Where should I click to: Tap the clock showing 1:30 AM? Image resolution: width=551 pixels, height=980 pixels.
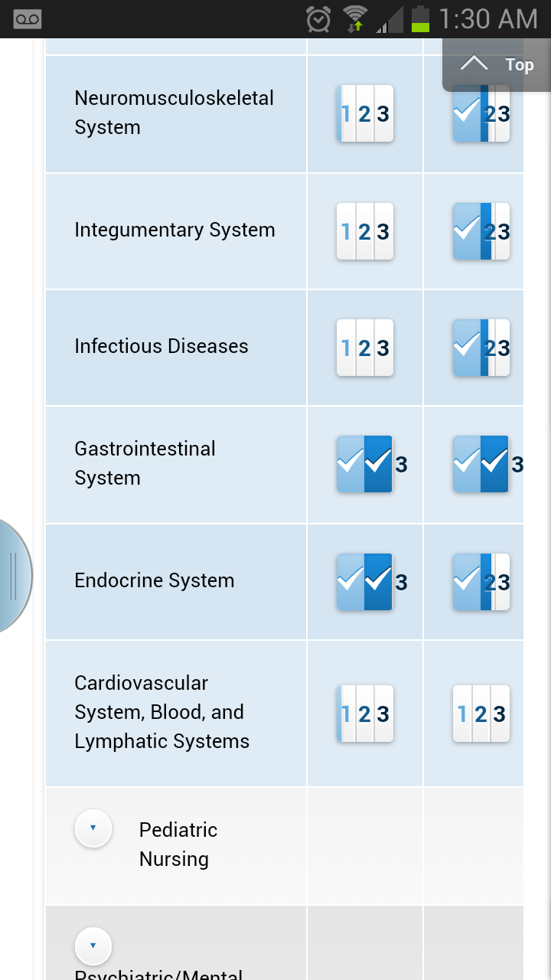point(488,18)
